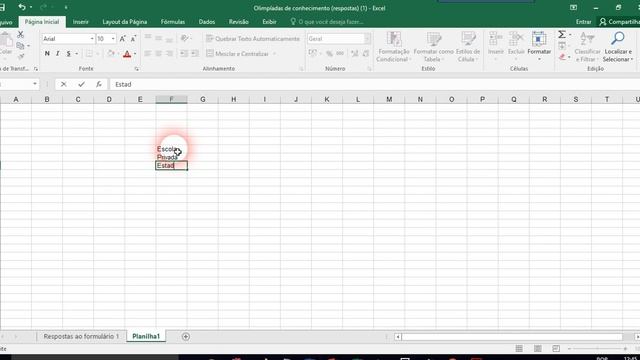
Task: Open Localizar e Selecionar menu
Action: pyautogui.click(x=618, y=47)
